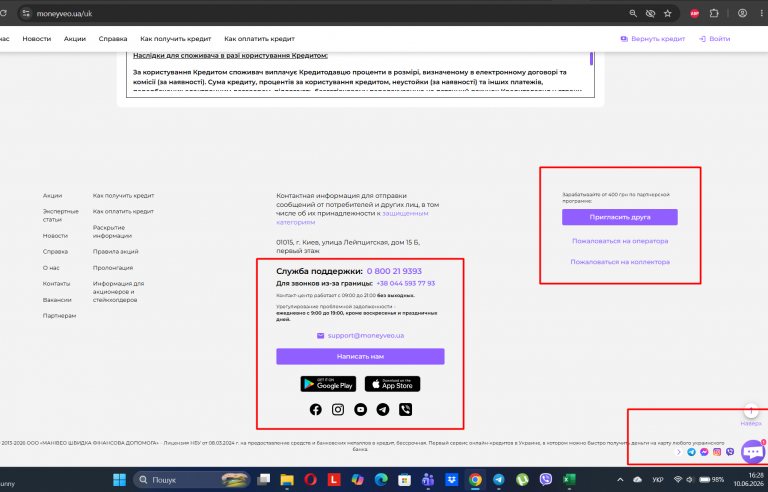
Task: Click support phone 0 800 21 9393
Action: [x=394, y=271]
